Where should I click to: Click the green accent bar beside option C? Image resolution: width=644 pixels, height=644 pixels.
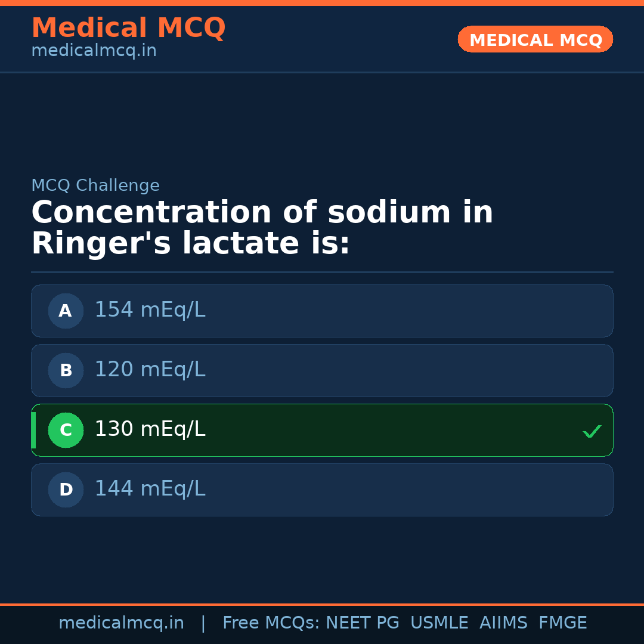click(x=33, y=430)
